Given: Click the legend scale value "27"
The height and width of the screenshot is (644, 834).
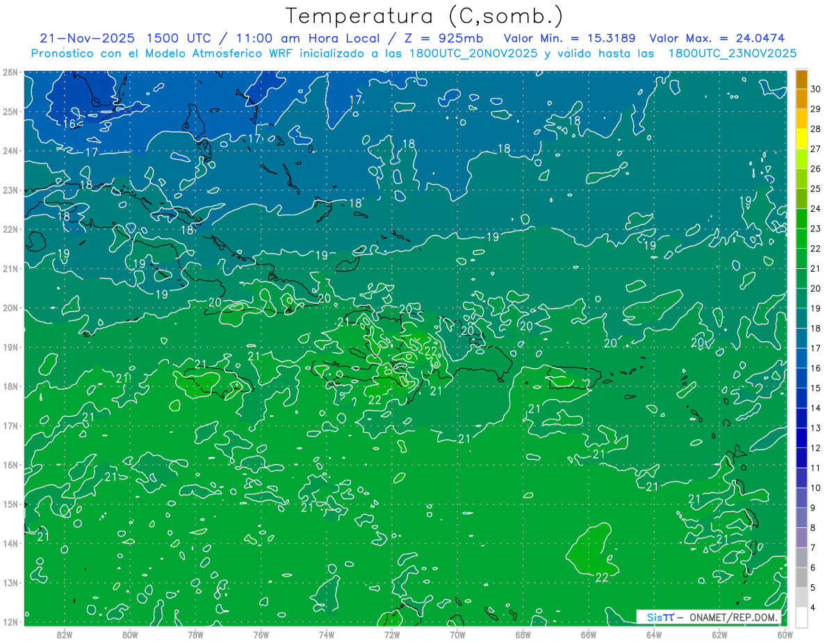Looking at the screenshot, I should tap(815, 149).
